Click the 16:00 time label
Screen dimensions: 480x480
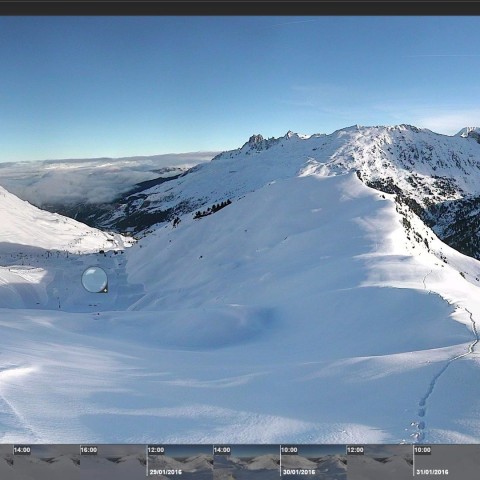click(89, 450)
